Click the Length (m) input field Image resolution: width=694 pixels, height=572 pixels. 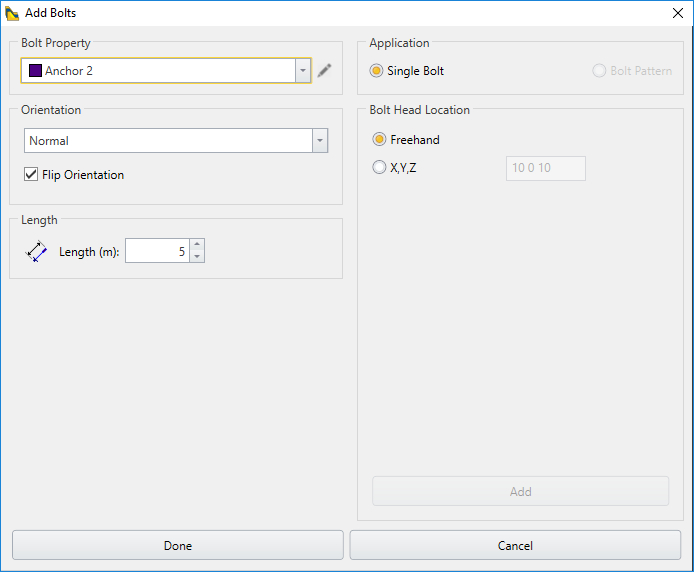click(157, 251)
